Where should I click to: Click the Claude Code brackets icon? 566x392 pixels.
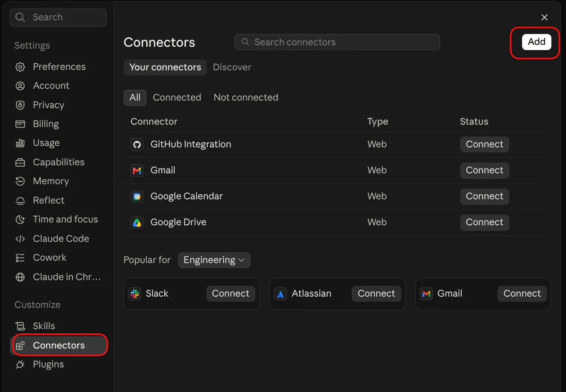(x=20, y=239)
